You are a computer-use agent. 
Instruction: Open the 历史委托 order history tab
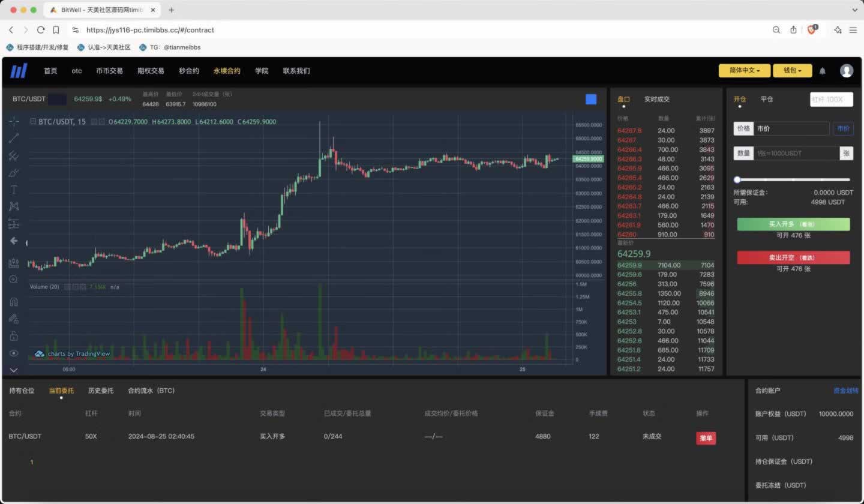coord(100,391)
